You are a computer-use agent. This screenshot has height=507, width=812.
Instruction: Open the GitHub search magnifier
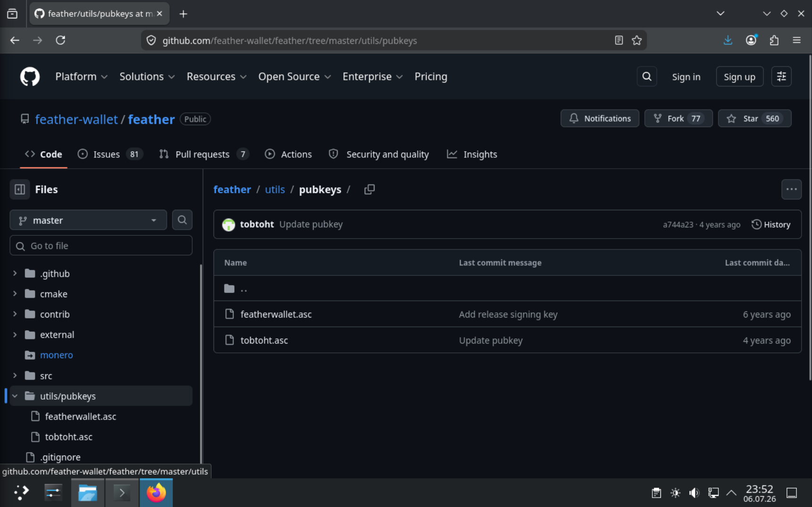[x=647, y=77]
